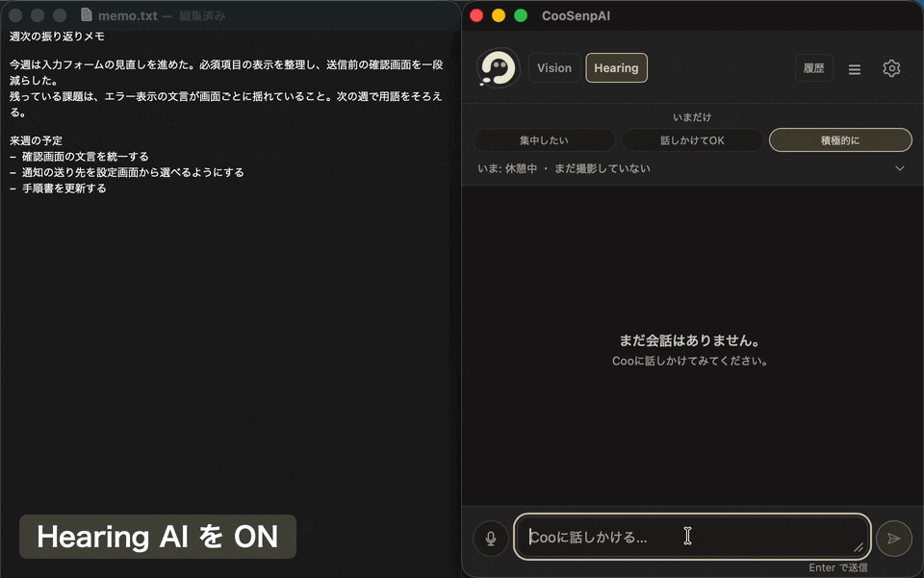Screen dimensions: 924x578
Task: Click the まだ会話はありません。 message
Action: tap(689, 340)
